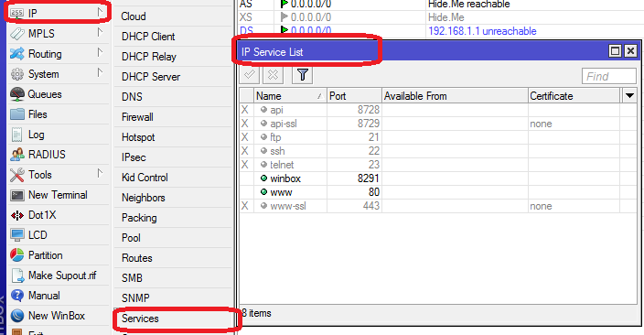
Task: Select DHCP Server submenu entry
Action: coord(173,77)
